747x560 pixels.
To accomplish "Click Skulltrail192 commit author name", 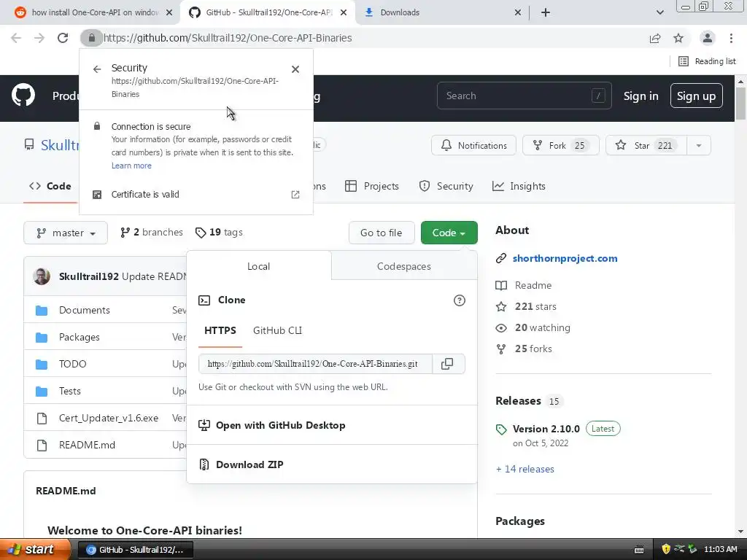I will (88, 276).
